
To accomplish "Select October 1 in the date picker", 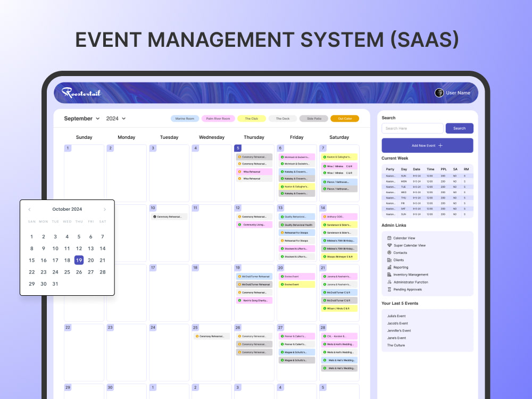I will (x=31, y=237).
